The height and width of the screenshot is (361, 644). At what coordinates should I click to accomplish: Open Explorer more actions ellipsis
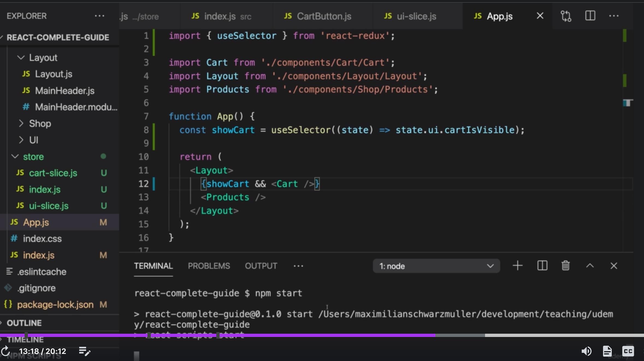point(99,16)
